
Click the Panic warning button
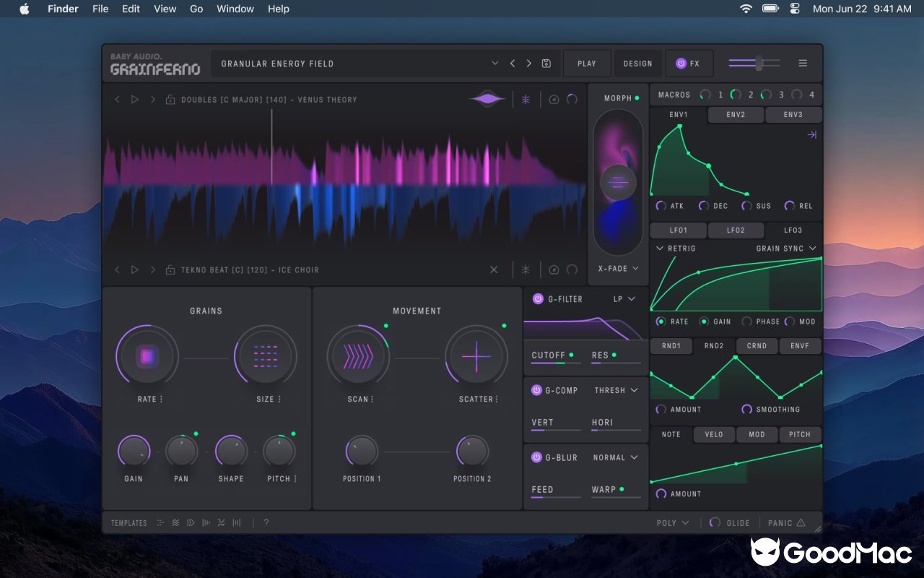point(786,523)
